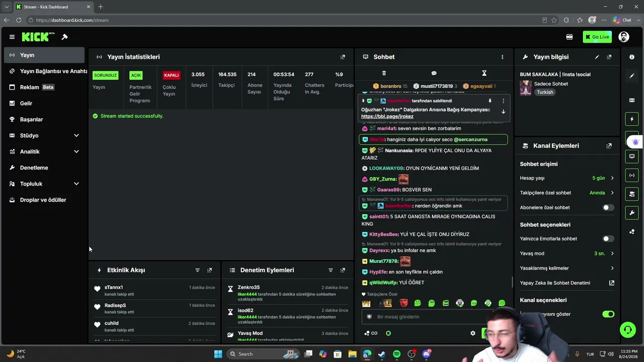
Task: Open Droplar ve ödüller in the sidebar
Action: [45, 200]
